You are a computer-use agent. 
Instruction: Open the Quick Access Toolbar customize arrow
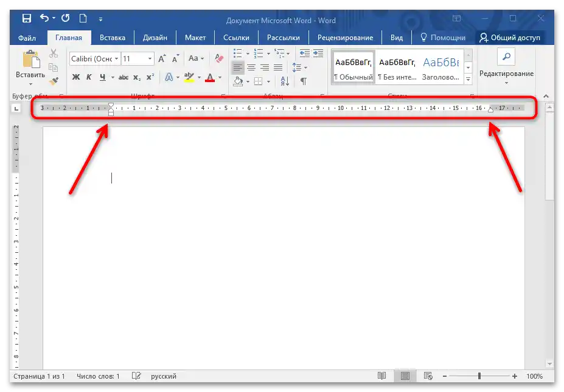click(101, 19)
